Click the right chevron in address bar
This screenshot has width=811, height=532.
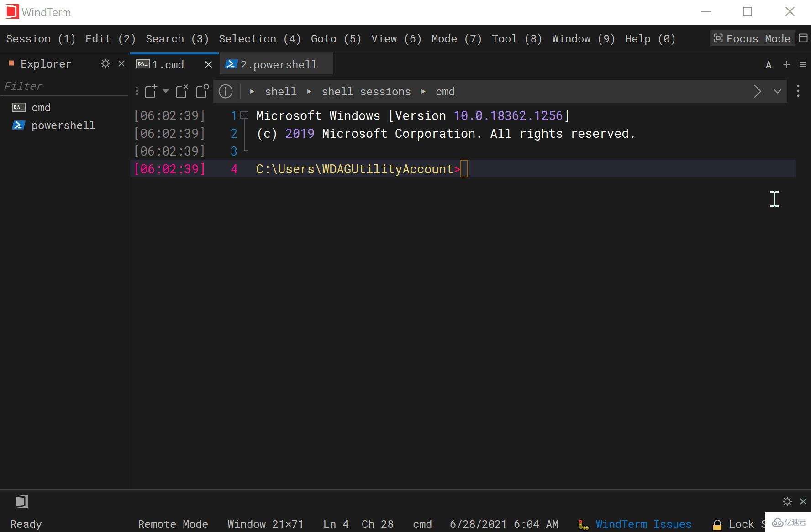point(758,91)
